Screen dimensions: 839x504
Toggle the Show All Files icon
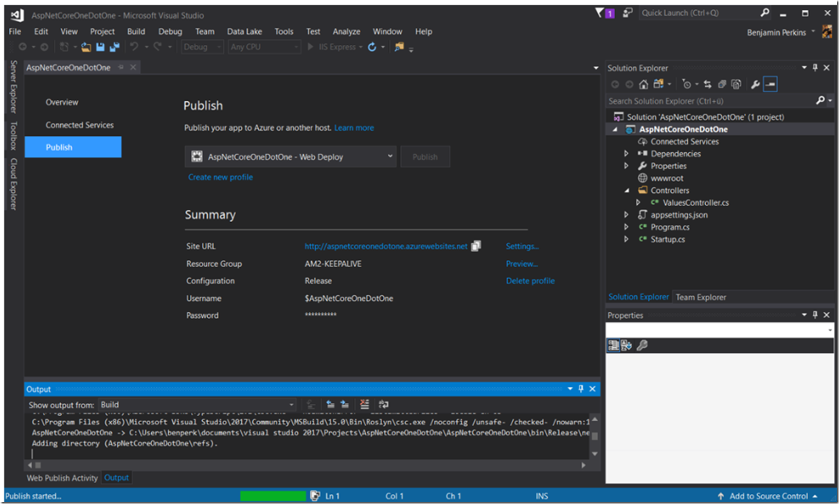(x=736, y=84)
